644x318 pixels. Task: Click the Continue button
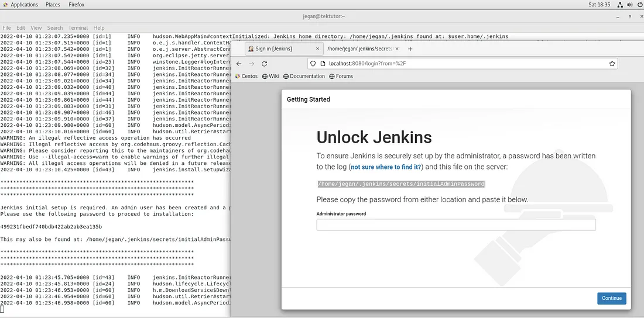[612, 298]
